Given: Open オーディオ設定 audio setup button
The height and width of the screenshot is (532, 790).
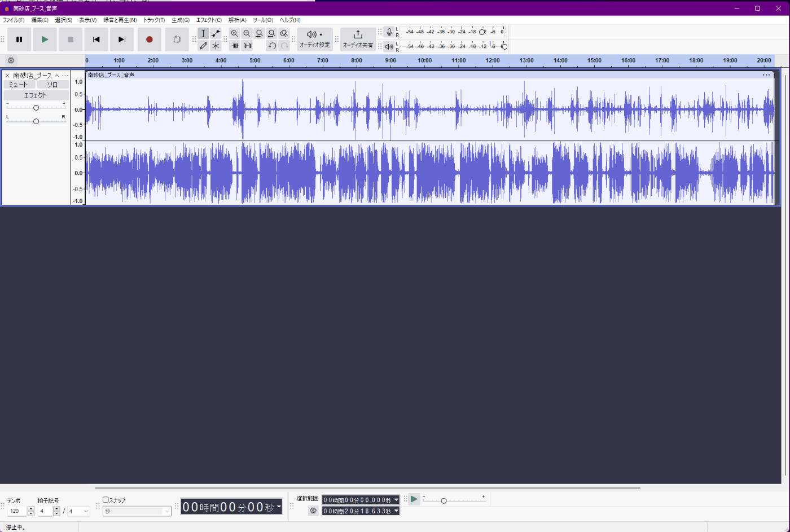Looking at the screenshot, I should click(x=315, y=39).
